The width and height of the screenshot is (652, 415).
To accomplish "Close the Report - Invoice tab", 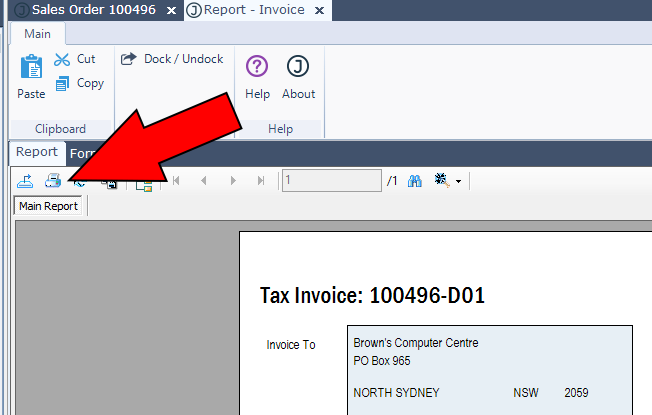I will point(319,10).
